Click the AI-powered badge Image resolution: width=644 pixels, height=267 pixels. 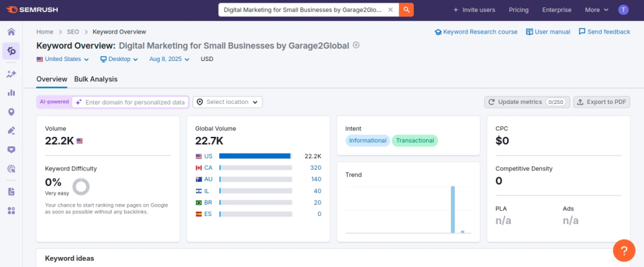pyautogui.click(x=54, y=102)
